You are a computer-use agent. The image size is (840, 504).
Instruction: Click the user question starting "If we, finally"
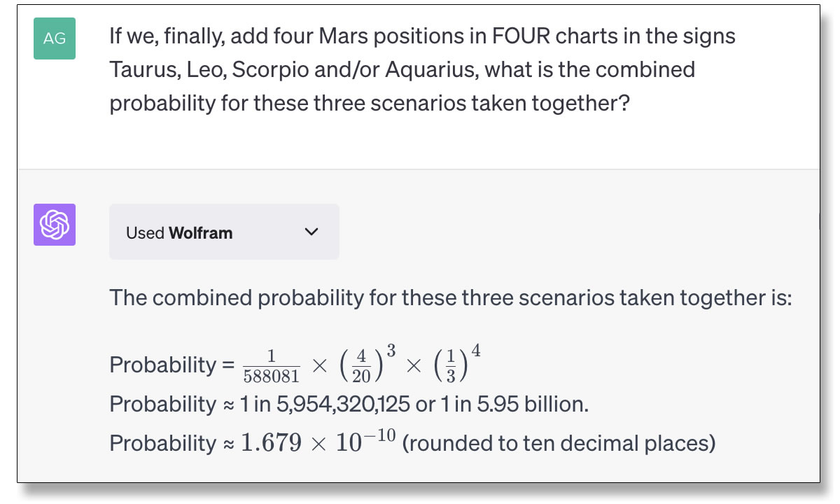coord(423,69)
